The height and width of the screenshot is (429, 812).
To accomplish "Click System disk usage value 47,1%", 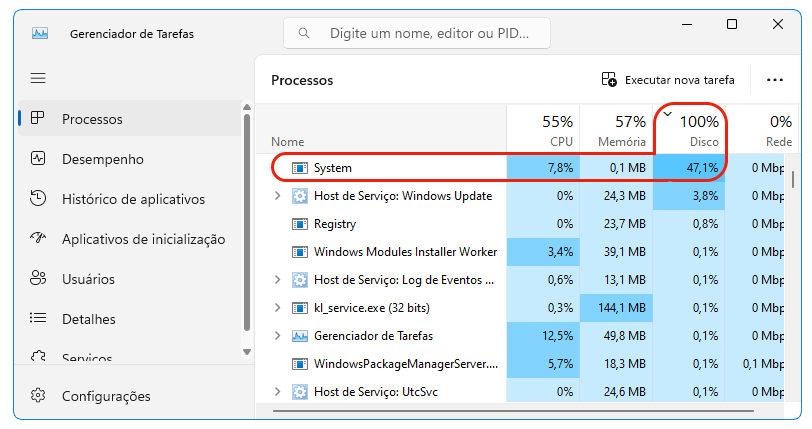I will (x=702, y=168).
